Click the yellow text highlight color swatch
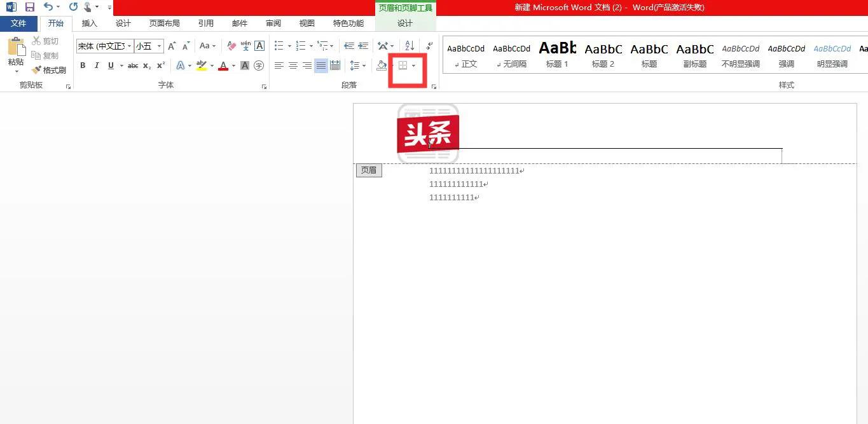This screenshot has height=424, width=868. (201, 68)
